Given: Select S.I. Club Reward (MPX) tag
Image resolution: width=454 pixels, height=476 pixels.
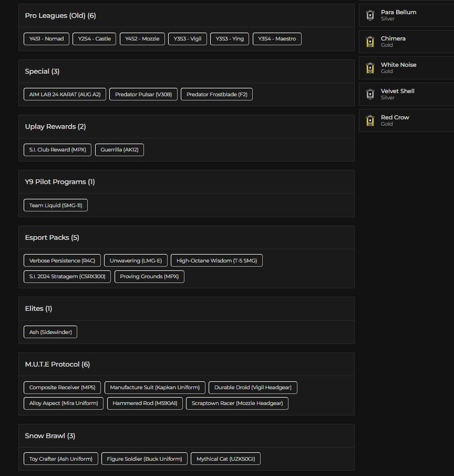Looking at the screenshot, I should [58, 150].
